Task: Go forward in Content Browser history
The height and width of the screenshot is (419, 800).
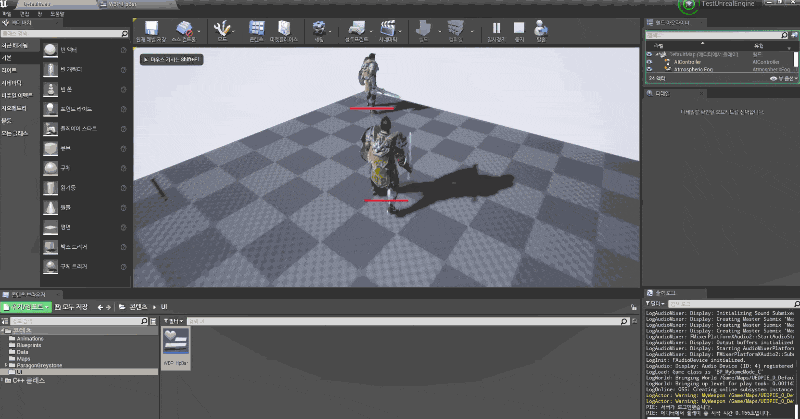Action: [x=108, y=307]
